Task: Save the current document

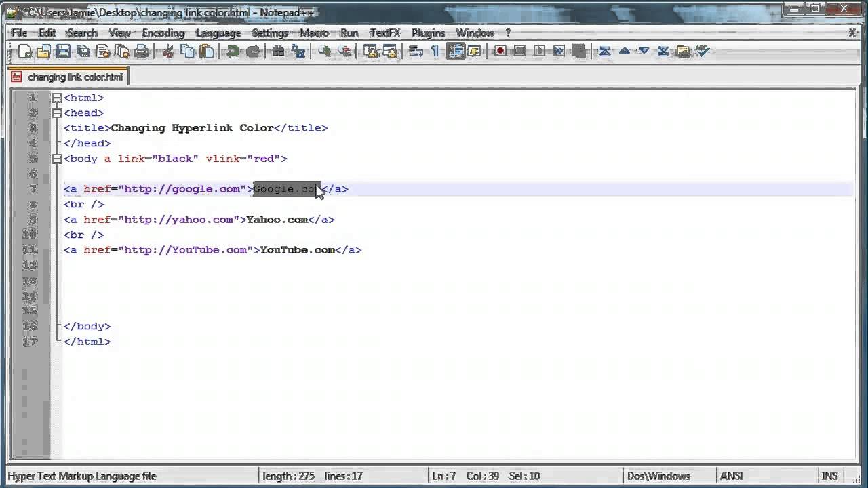Action: pyautogui.click(x=63, y=52)
